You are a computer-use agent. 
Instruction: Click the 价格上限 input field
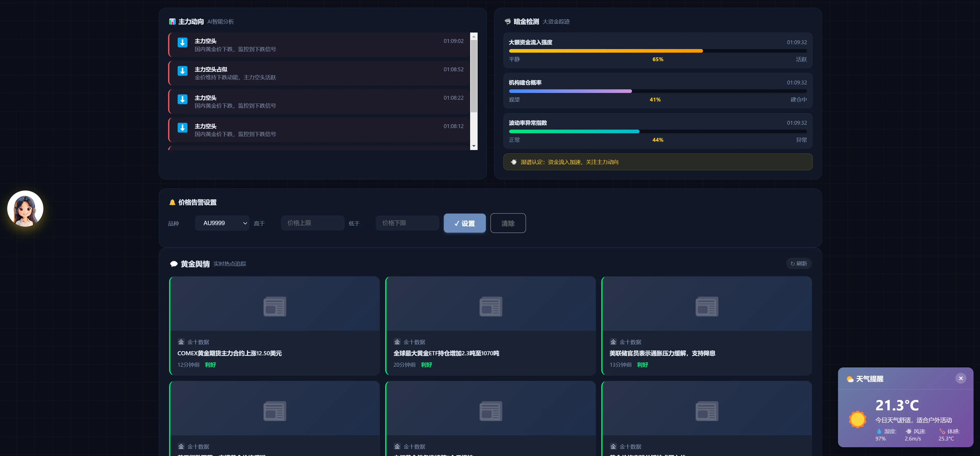[x=312, y=223]
